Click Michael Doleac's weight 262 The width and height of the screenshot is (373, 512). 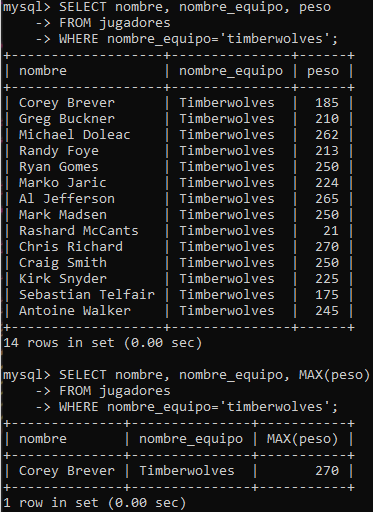(327, 135)
